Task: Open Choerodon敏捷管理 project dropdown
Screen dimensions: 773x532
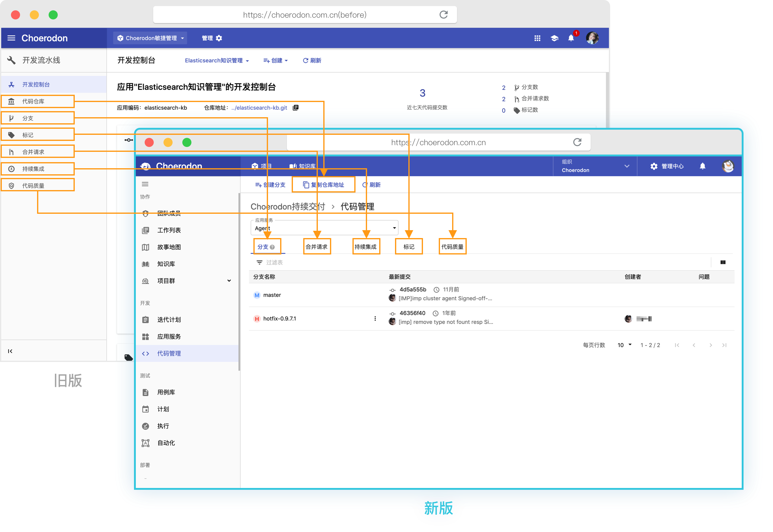Action: click(x=150, y=38)
